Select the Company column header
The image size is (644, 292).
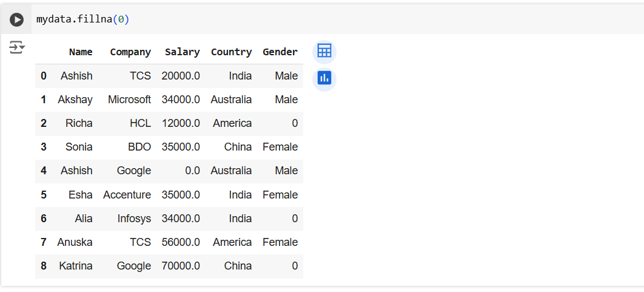(x=130, y=52)
